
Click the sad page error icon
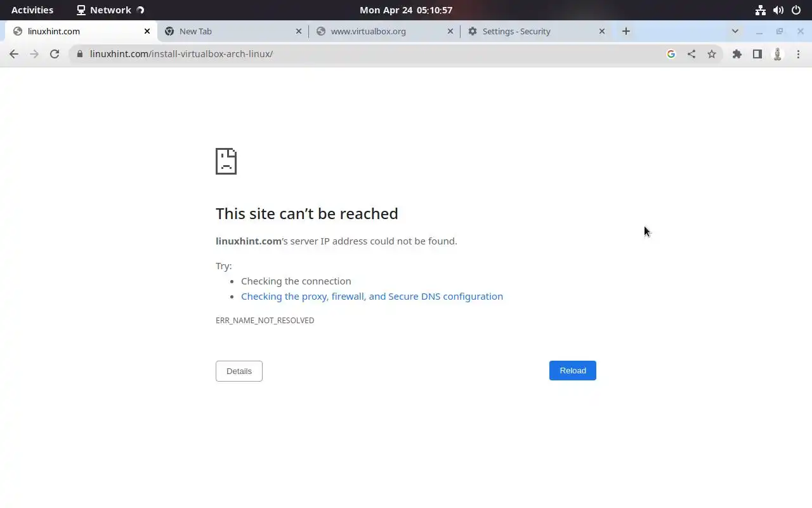pyautogui.click(x=226, y=161)
